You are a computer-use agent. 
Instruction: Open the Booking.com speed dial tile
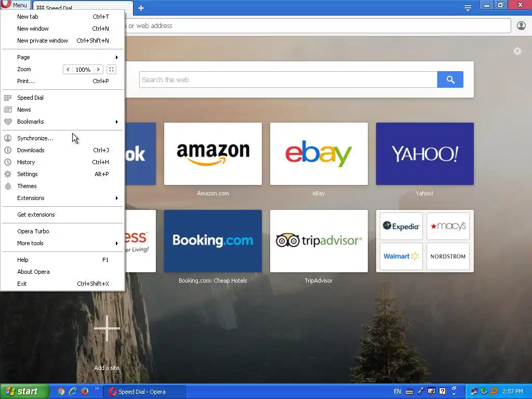pos(212,241)
